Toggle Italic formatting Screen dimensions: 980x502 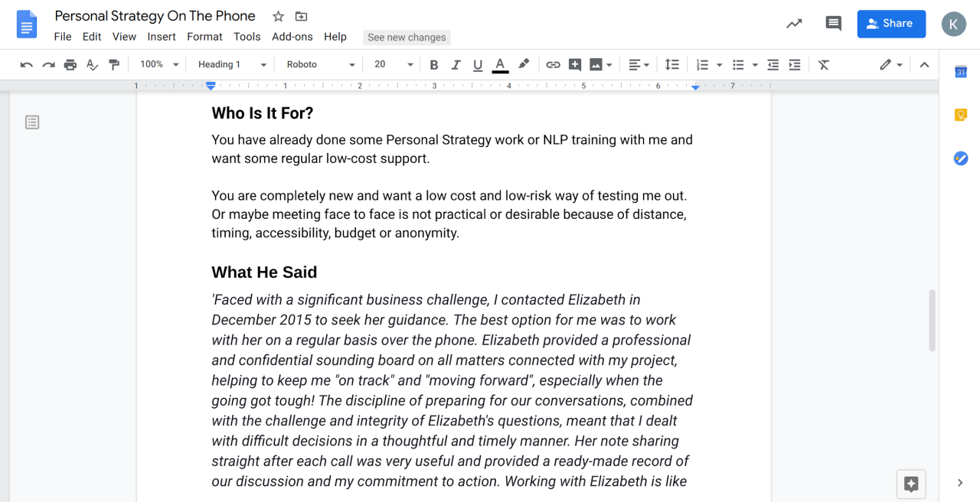point(456,65)
